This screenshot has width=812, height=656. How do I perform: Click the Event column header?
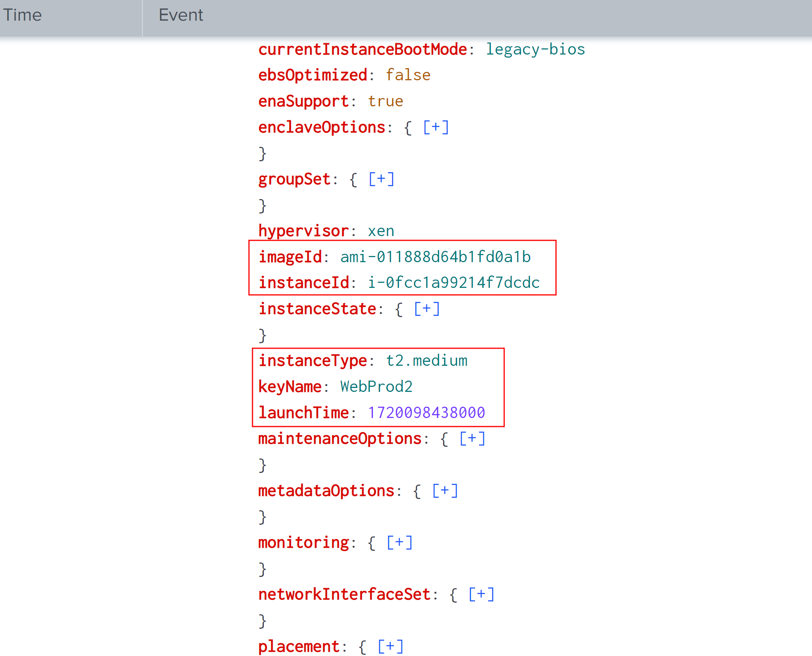coord(181,16)
